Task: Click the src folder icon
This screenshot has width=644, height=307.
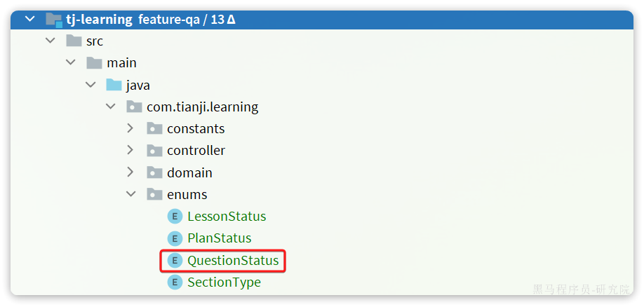Action: point(74,41)
